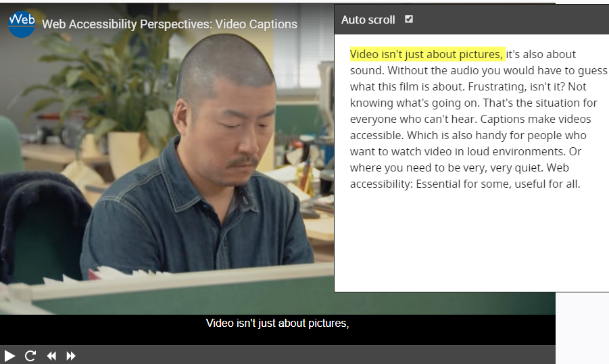609x364 pixels.
Task: Click the Fast forward button
Action: pos(71,356)
